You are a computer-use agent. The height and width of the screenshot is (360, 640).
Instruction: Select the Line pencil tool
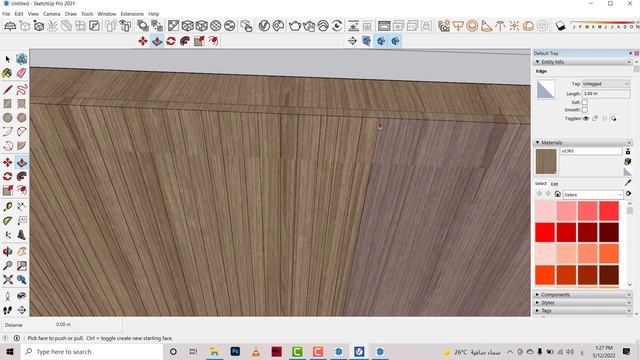(7, 89)
